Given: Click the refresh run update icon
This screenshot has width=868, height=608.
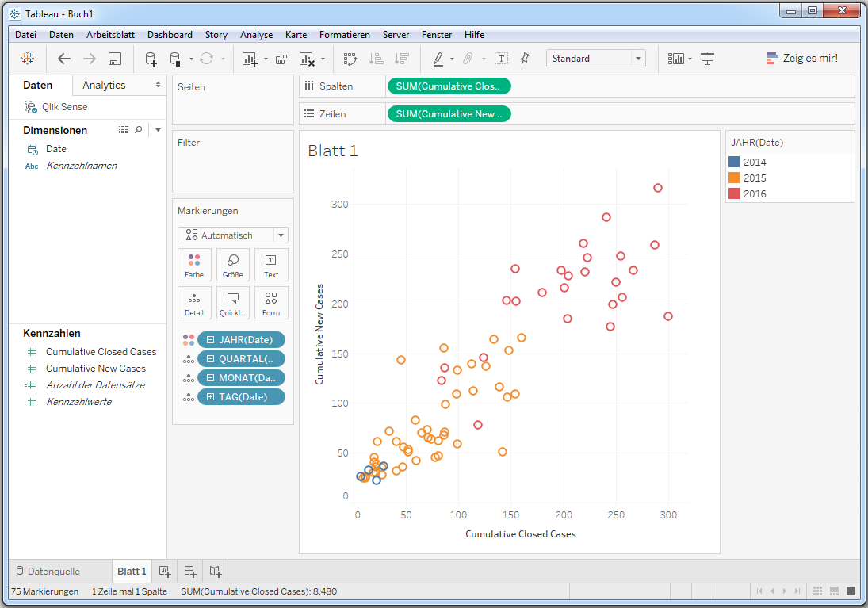Looking at the screenshot, I should 206,58.
